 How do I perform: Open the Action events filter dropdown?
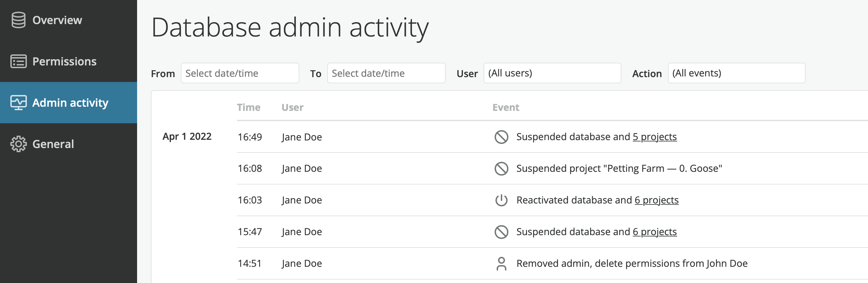pyautogui.click(x=736, y=73)
